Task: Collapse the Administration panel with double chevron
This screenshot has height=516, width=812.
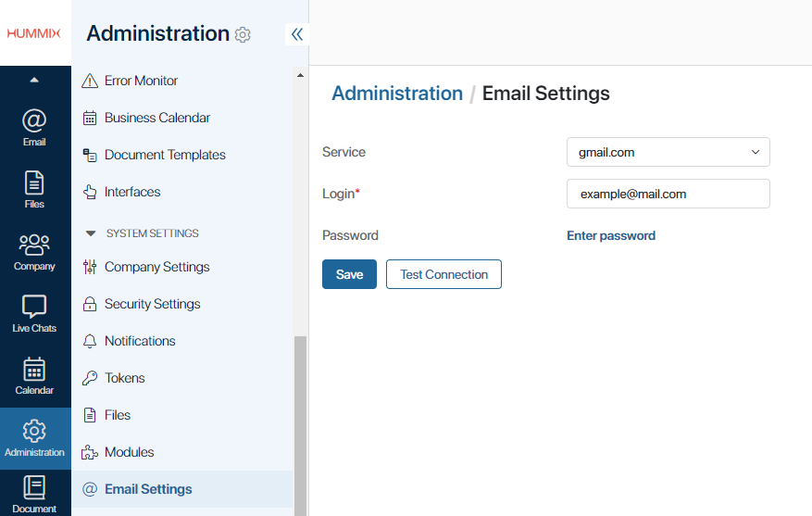Action: click(296, 34)
